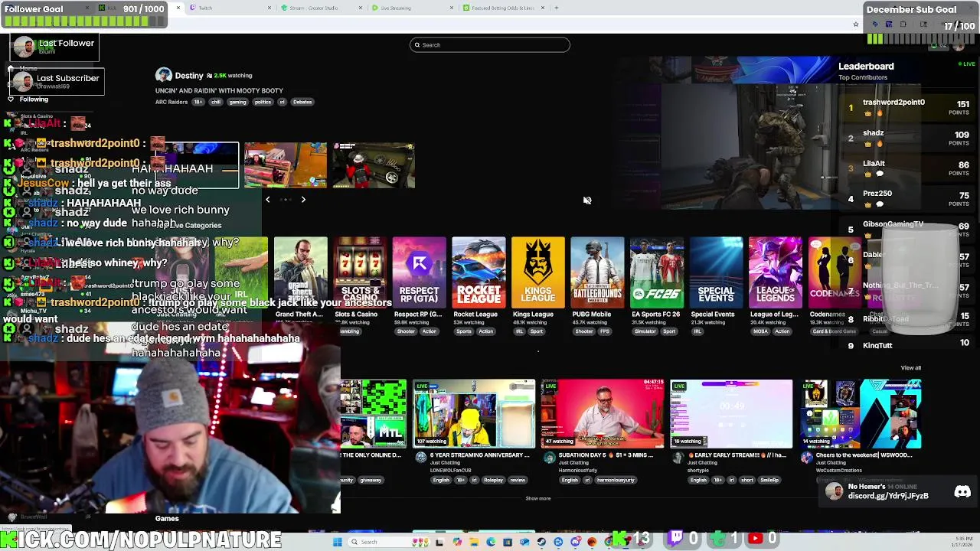Open the Windows Start menu
Screen dimensions: 980x551
[337, 542]
